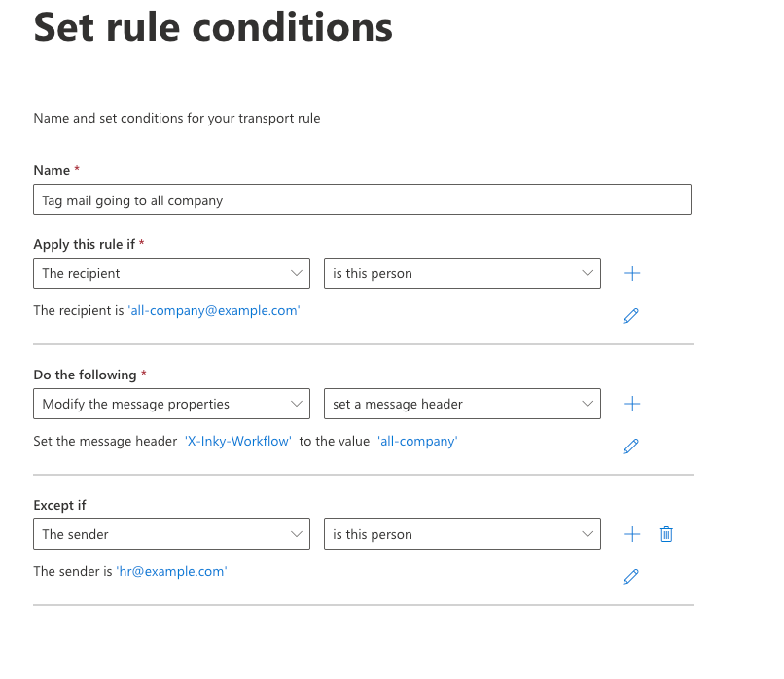Add another action with the plus icon
Image resolution: width=784 pixels, height=679 pixels.
tap(632, 404)
